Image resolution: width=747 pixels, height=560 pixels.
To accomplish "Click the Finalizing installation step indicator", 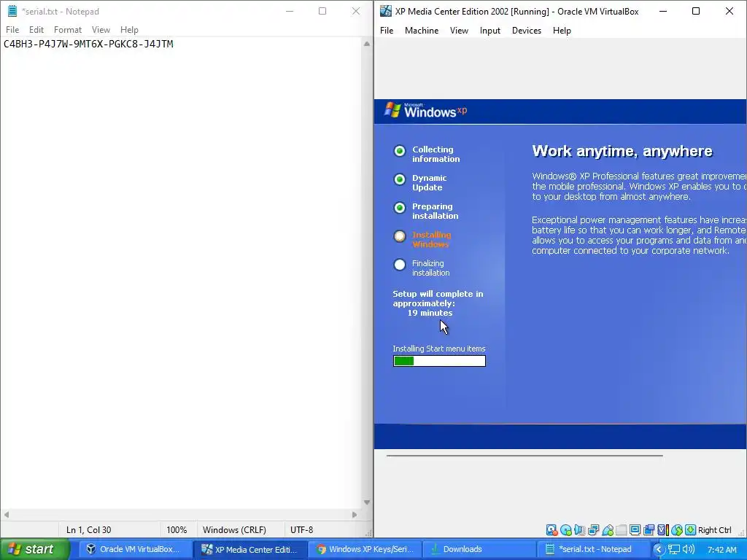I will [400, 265].
